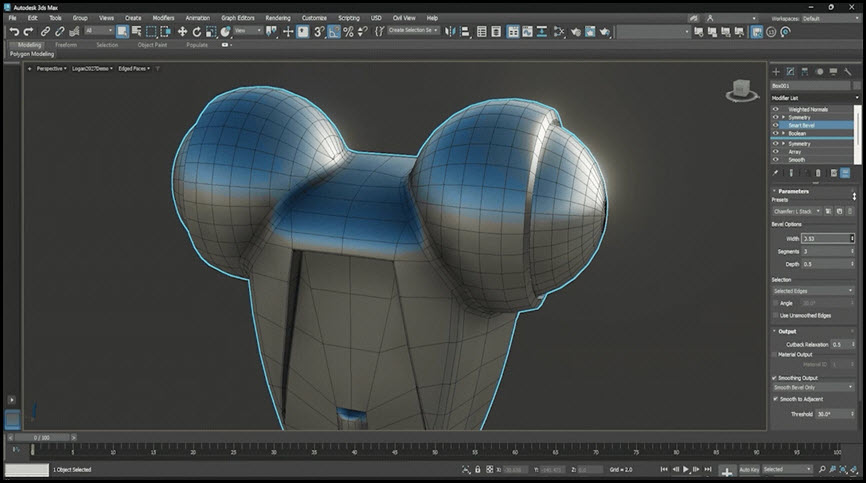This screenshot has width=866, height=483.
Task: Click Remove modifier trash icon under stack
Action: tap(819, 173)
